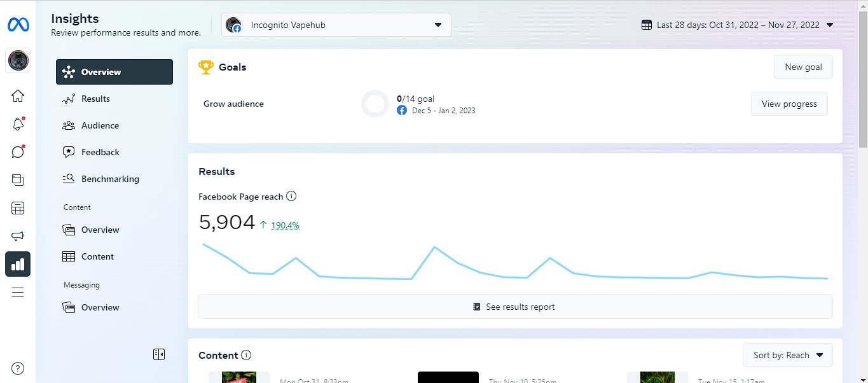868x383 pixels.
Task: Click the info icon next to Facebook Page reach
Action: [291, 197]
